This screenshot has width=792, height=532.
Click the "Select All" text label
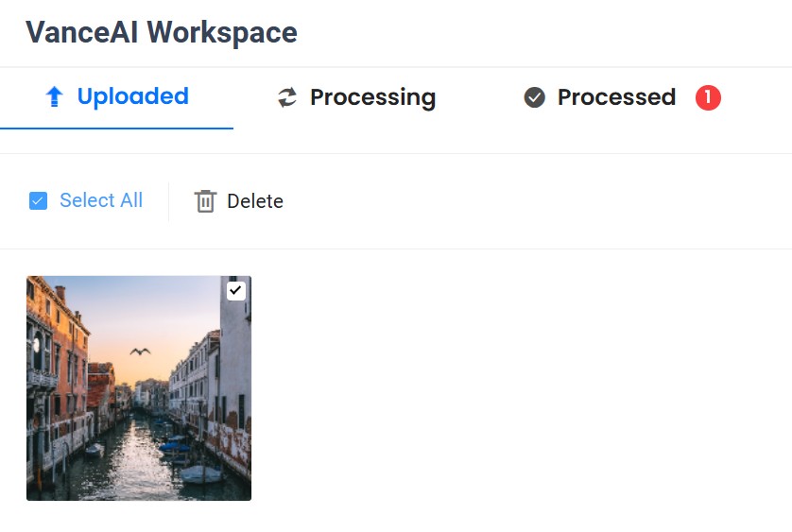tap(101, 200)
